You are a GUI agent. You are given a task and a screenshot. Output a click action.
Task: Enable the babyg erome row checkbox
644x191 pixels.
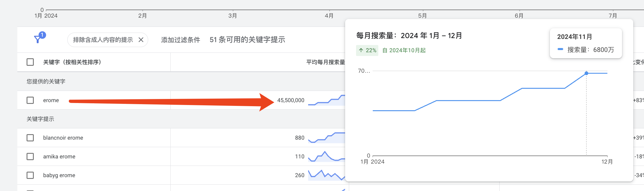tap(30, 175)
